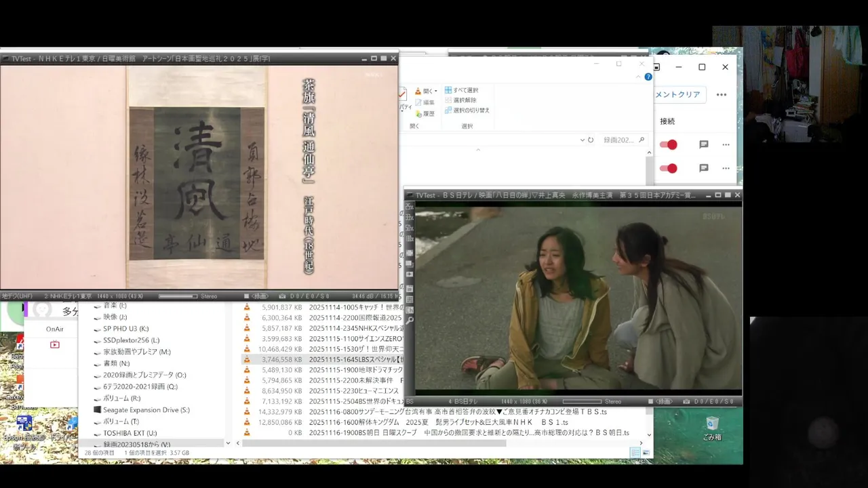Click 編集 in the Explorer ribbon
Image resolution: width=868 pixels, height=488 pixels.
click(425, 102)
